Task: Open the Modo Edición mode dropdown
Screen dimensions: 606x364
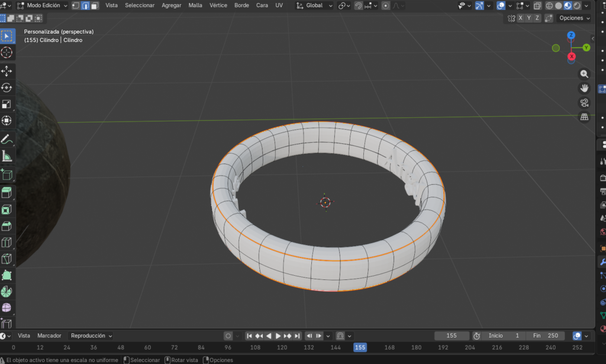Action: point(43,5)
